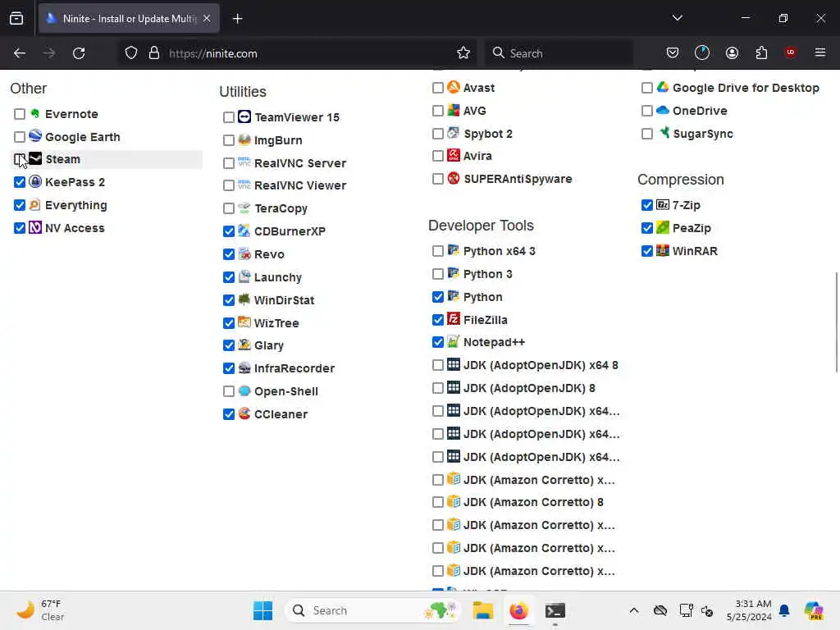The image size is (840, 630).
Task: Open the weather widget showing 67°F
Action: pyautogui.click(x=40, y=610)
